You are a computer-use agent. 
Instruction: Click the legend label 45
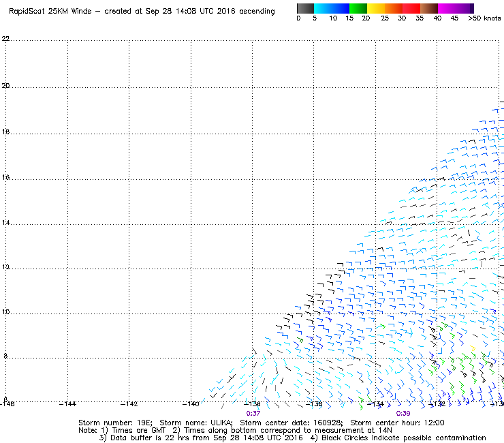pyautogui.click(x=454, y=18)
